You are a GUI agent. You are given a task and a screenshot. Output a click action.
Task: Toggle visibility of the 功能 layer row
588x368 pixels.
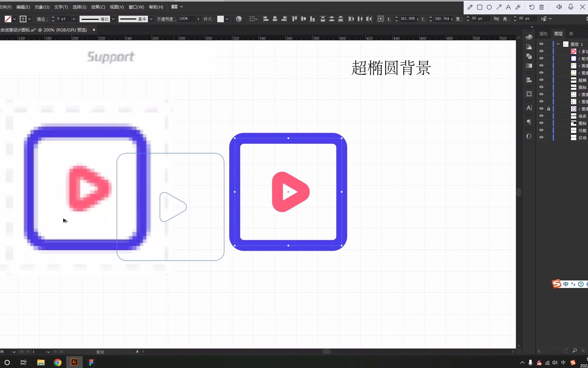(541, 130)
